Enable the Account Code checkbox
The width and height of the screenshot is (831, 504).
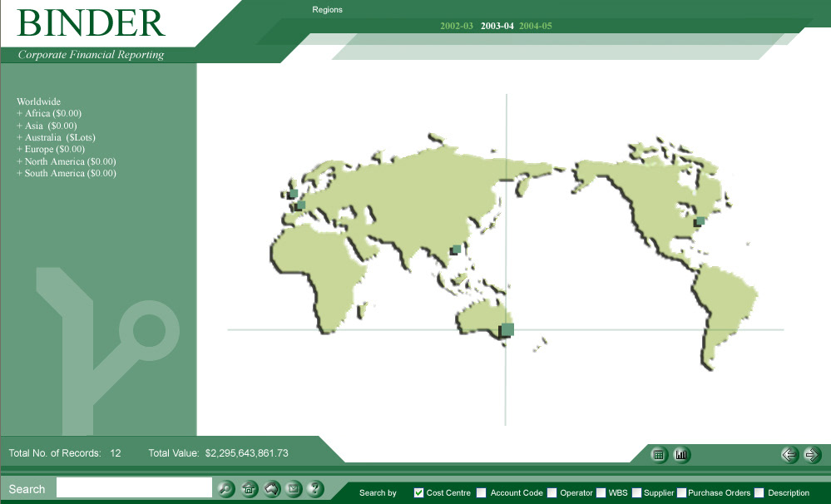(x=482, y=493)
